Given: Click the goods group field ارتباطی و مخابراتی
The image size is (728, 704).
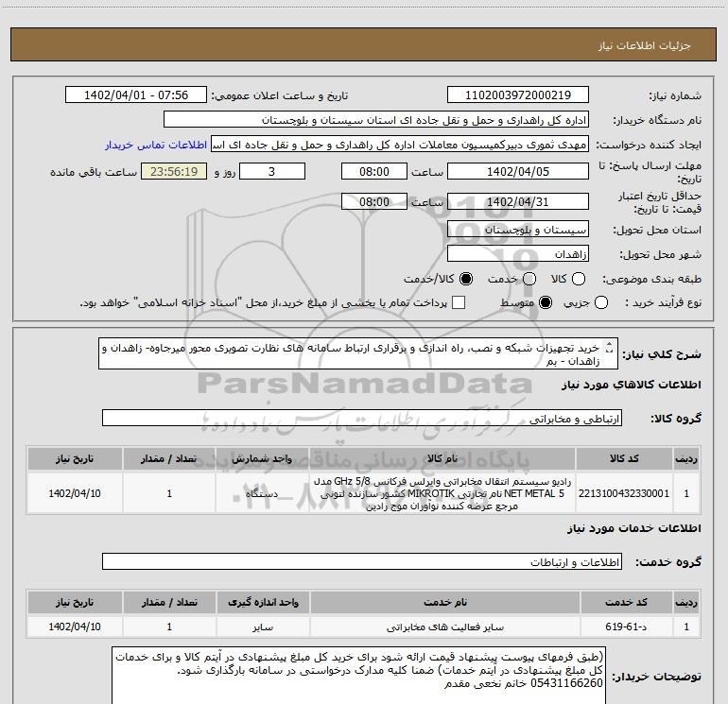Looking at the screenshot, I should click(x=362, y=418).
